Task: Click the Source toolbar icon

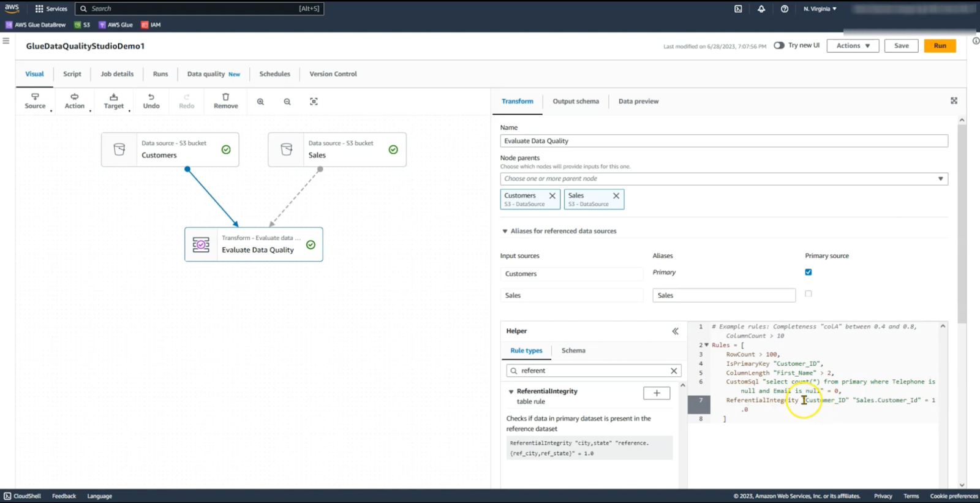Action: tap(35, 101)
